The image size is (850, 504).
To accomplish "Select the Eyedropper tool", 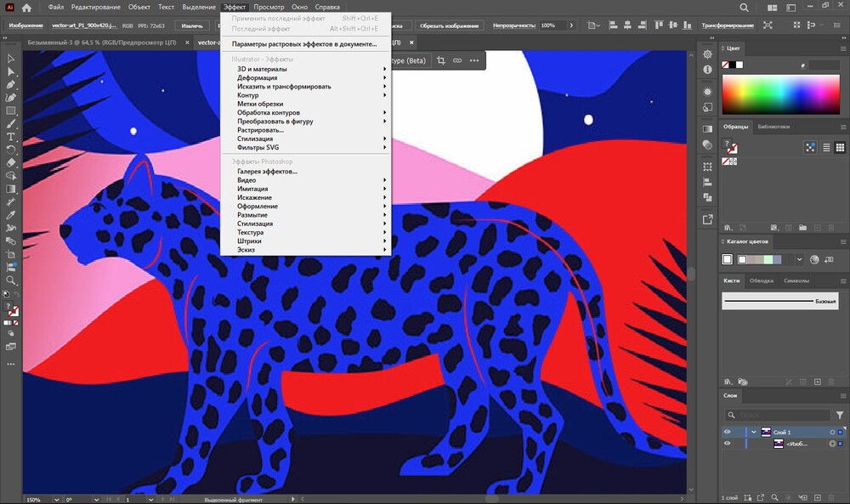I will (x=12, y=214).
